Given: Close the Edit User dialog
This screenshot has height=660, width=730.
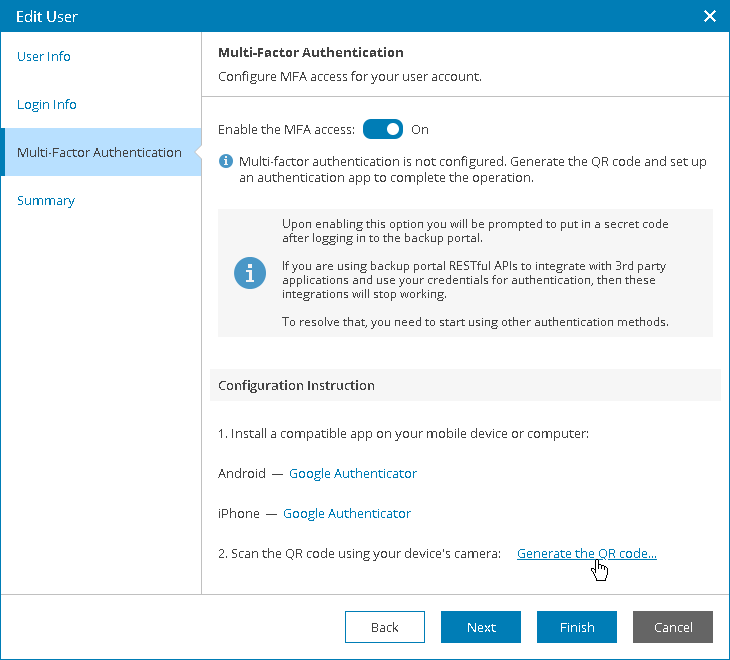Looking at the screenshot, I should [710, 16].
